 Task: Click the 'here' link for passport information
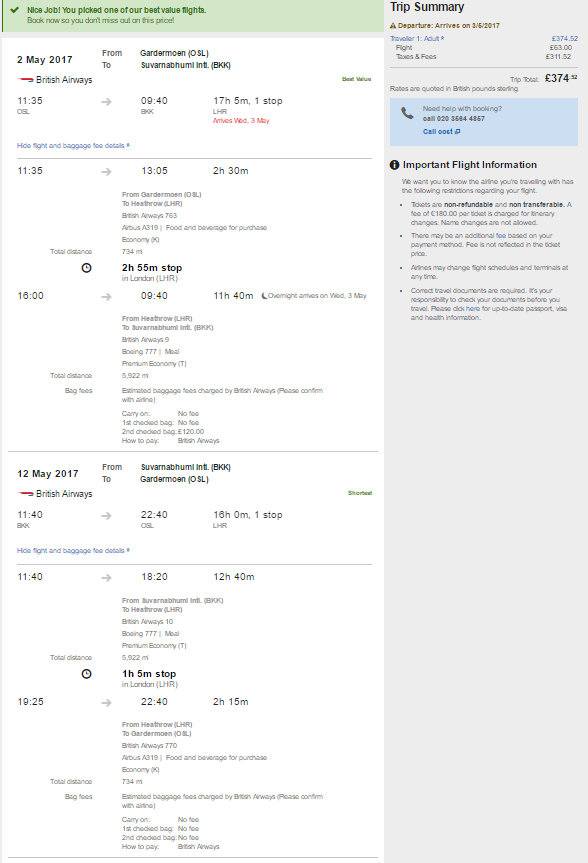pyautogui.click(x=473, y=309)
